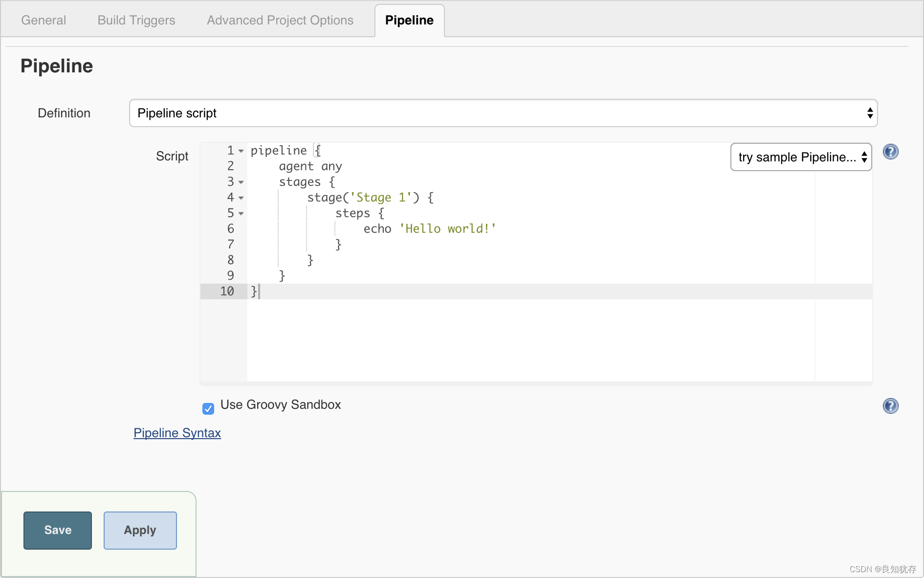Open the help icon beside Use Groovy Sandbox
Viewport: 924px width, 578px height.
point(890,405)
